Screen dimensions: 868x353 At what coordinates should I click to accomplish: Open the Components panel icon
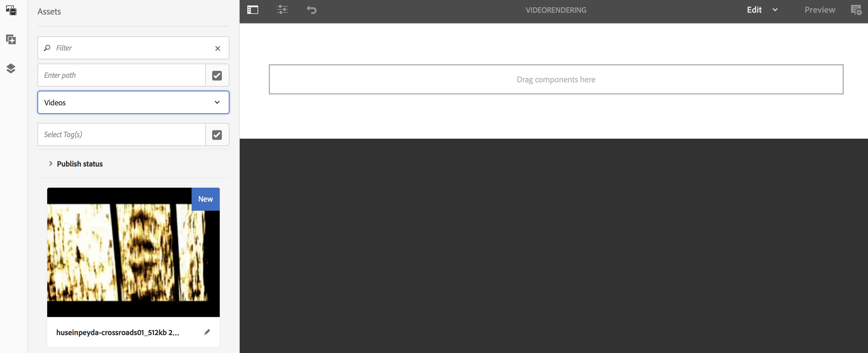tap(11, 39)
